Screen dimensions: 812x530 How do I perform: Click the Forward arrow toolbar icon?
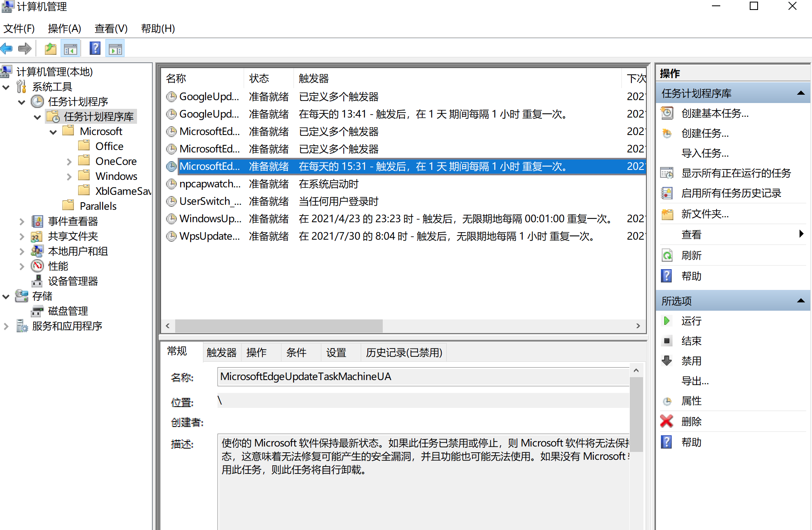point(25,49)
